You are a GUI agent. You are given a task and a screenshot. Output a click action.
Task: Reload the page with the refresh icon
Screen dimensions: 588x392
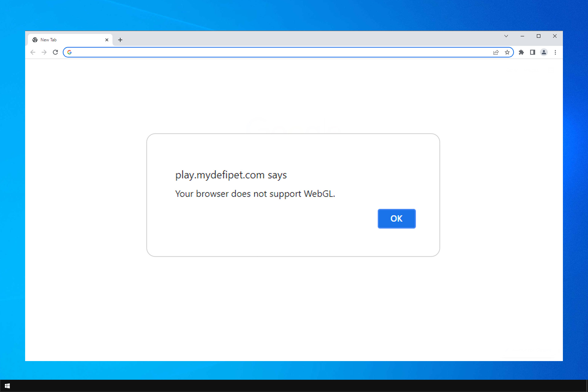pos(55,52)
